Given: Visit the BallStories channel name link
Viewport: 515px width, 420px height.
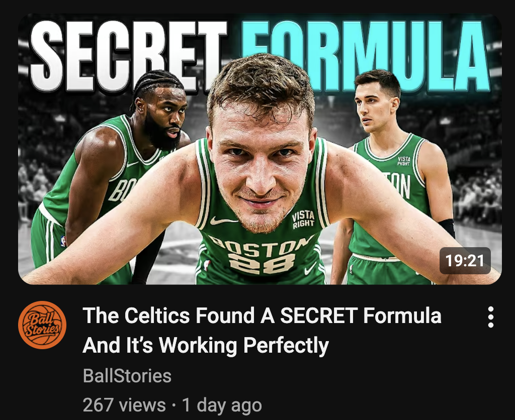Looking at the screenshot, I should [x=127, y=376].
